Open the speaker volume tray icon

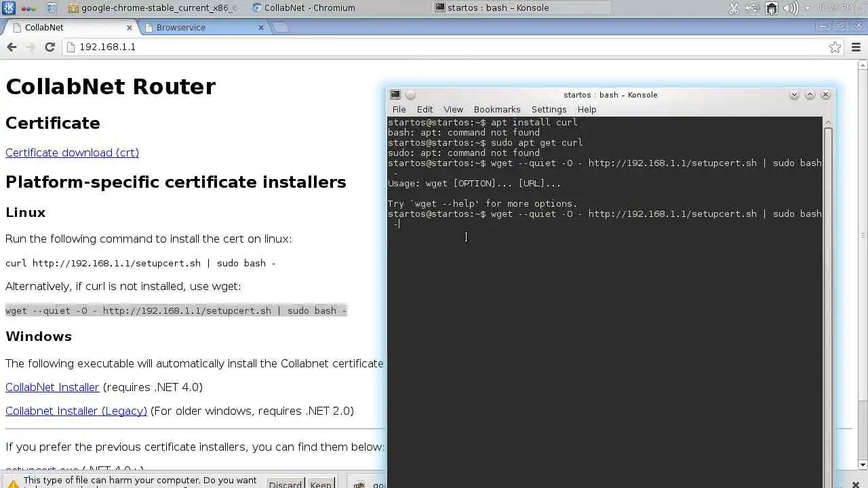(790, 8)
